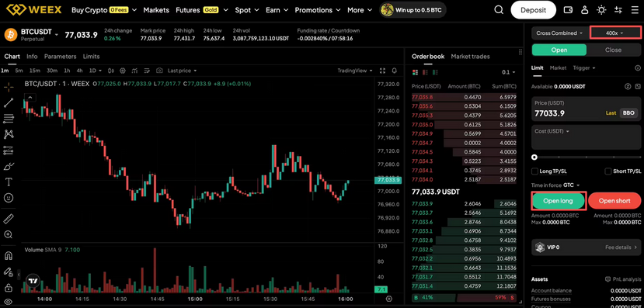Viewport: 644px width, 308px height.
Task: Open Cross Combined margin mode dropdown
Action: coord(559,33)
